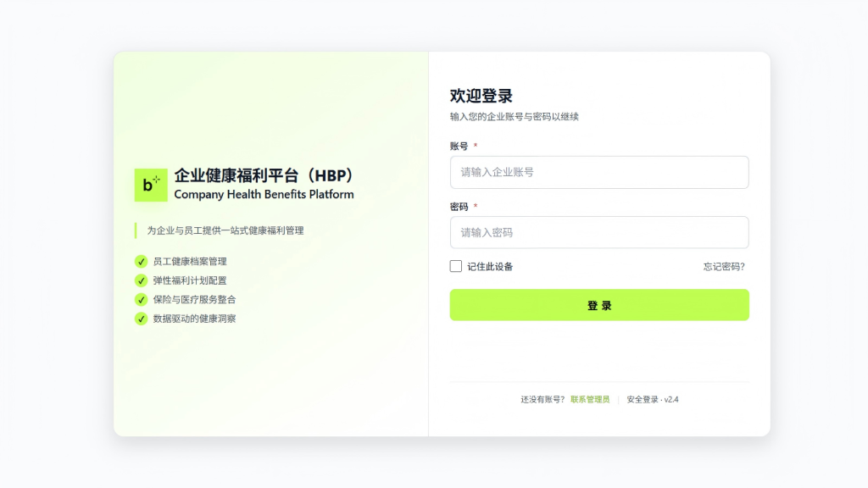868x488 pixels.
Task: Click the text 输入您的企业账号与密码以继续
Action: (515, 117)
